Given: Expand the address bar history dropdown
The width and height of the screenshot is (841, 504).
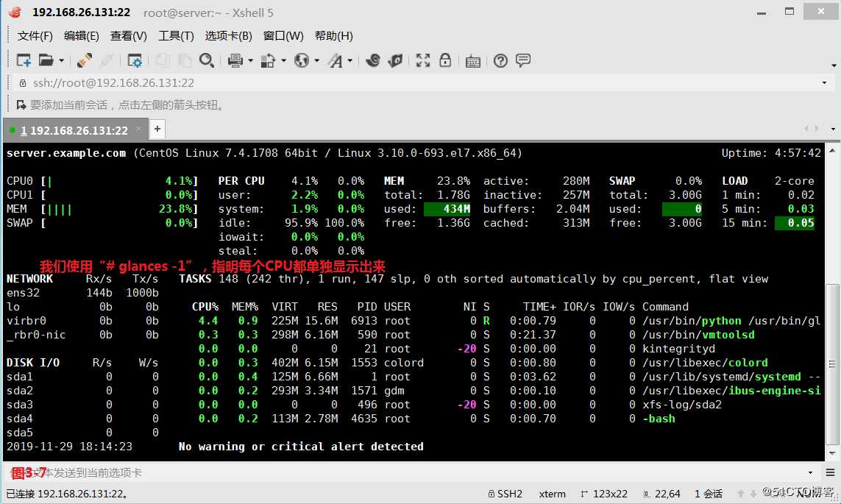Looking at the screenshot, I should point(824,83).
